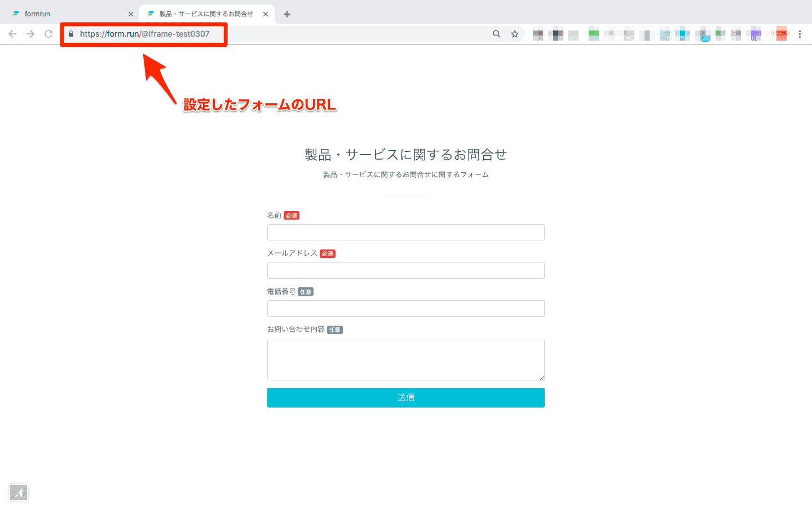Reload the current page
Viewport: 812px width, 508px height.
[48, 34]
